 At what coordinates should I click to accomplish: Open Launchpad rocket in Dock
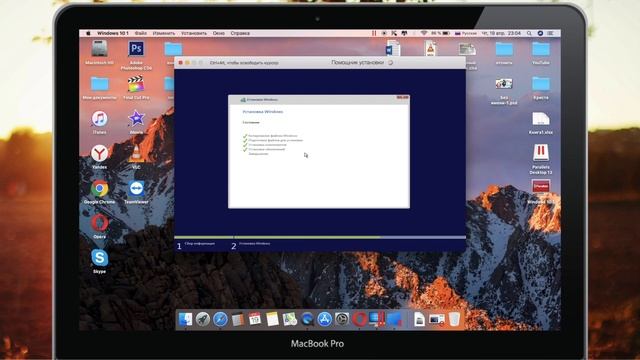click(x=202, y=319)
